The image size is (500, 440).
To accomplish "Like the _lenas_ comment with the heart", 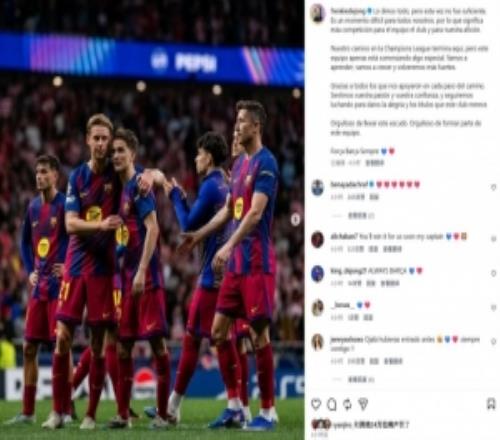I will (494, 307).
